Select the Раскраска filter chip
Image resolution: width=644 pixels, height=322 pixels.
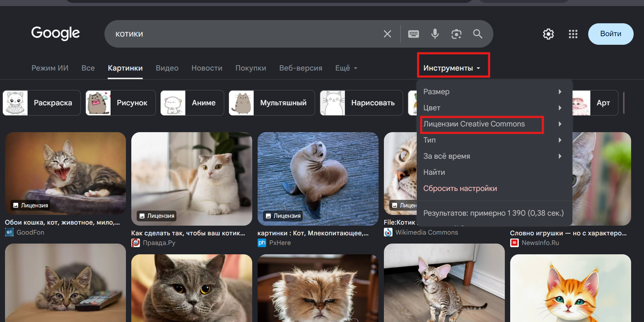coord(42,103)
